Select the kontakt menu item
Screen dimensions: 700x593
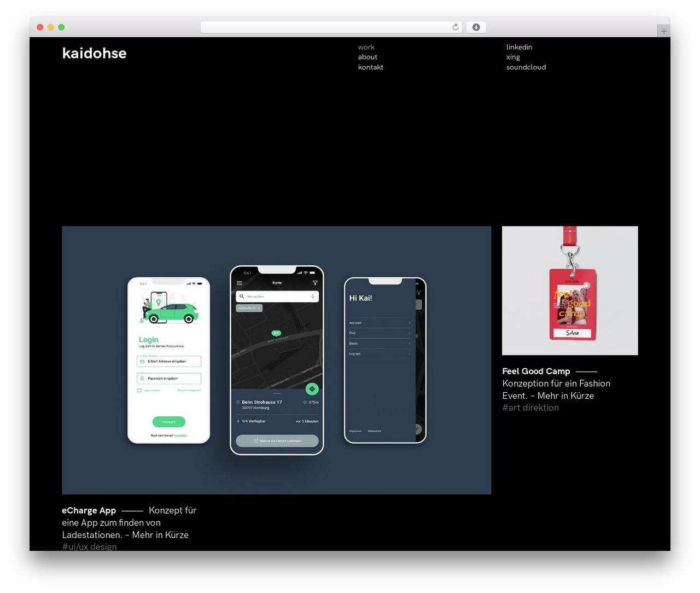pyautogui.click(x=370, y=67)
